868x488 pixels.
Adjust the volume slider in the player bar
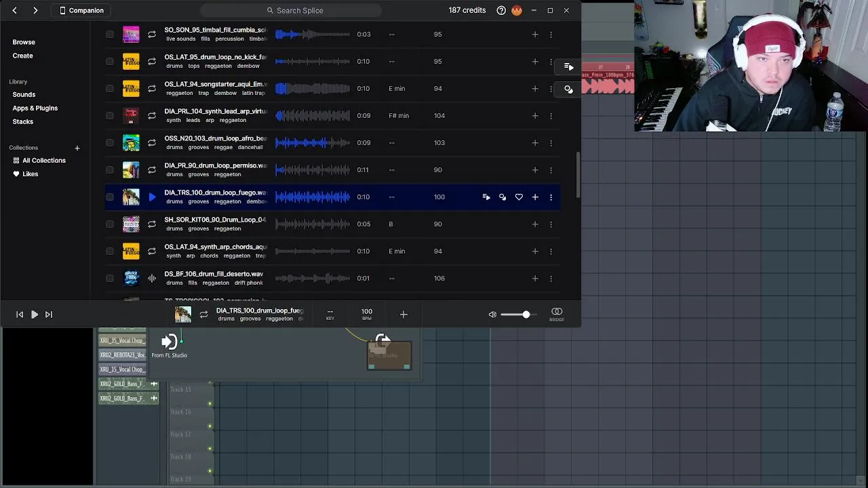517,314
